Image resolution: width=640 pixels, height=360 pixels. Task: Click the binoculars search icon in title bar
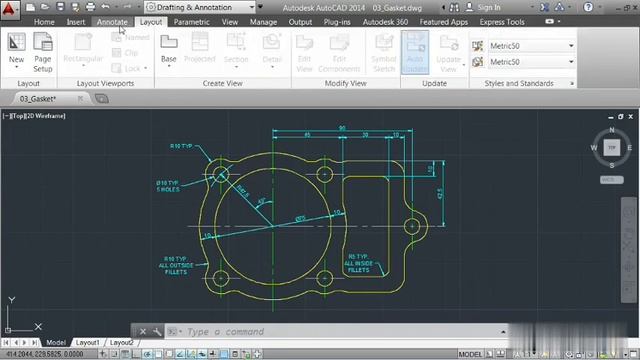[x=454, y=7]
